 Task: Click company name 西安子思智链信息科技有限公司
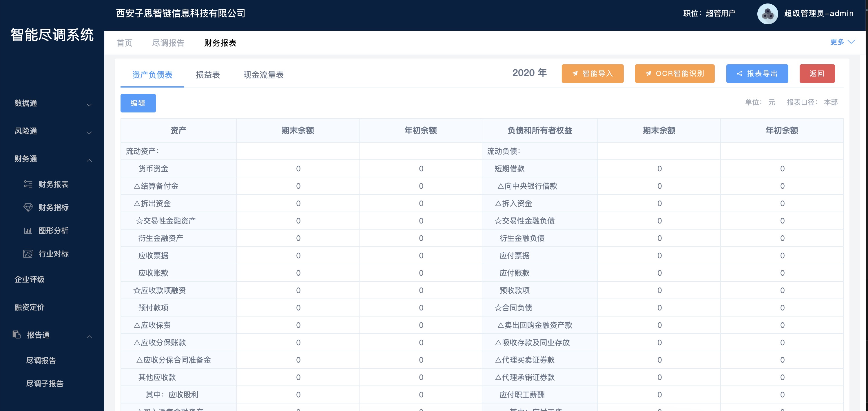tap(180, 13)
